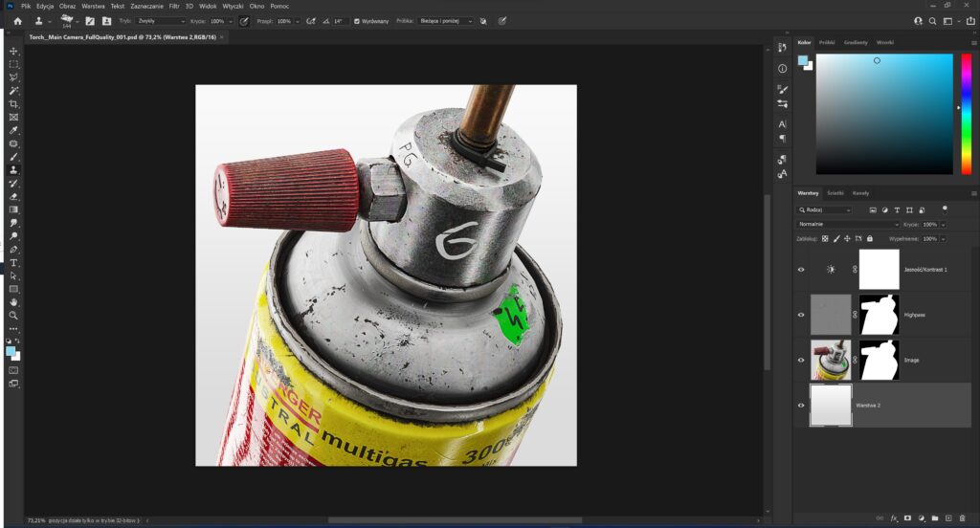Open the Warstwa menu
Screen dimensions: 980x528
(x=93, y=7)
